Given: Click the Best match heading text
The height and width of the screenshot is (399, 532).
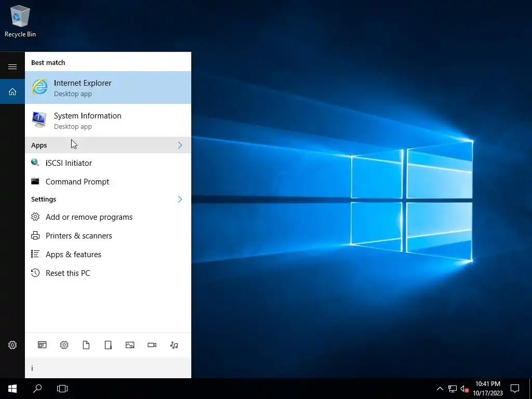Looking at the screenshot, I should tap(48, 62).
